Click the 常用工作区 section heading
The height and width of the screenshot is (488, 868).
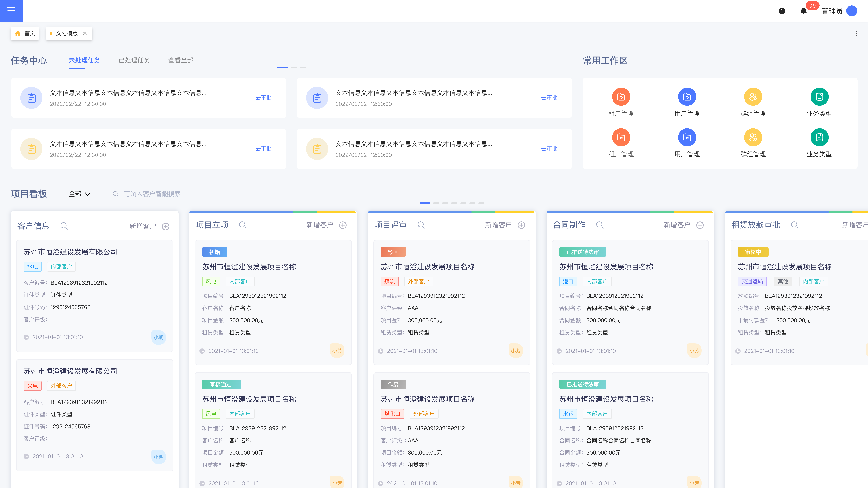[605, 61]
